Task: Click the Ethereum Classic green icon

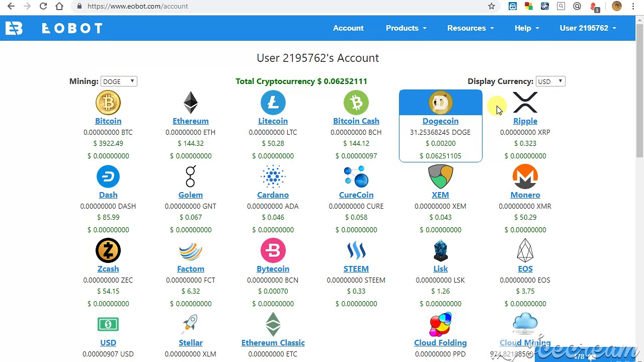Action: click(273, 324)
